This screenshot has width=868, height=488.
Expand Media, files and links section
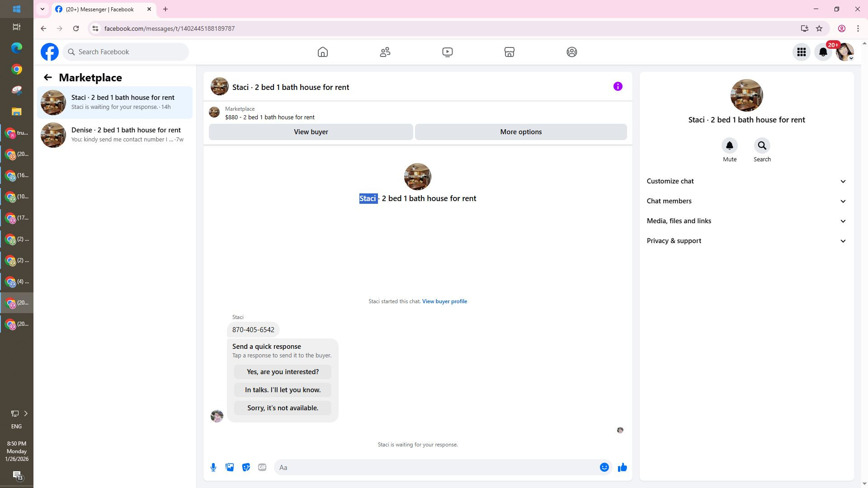pos(746,221)
